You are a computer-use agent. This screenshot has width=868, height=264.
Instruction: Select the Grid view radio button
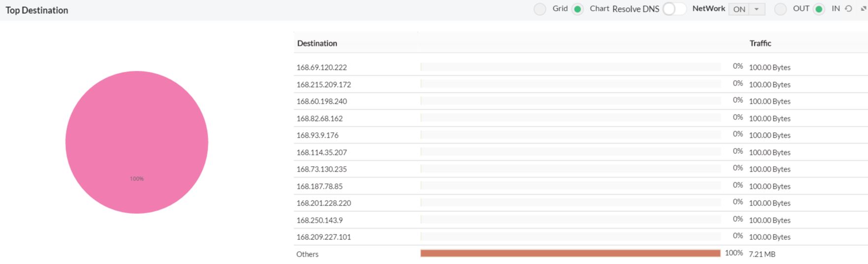coord(540,9)
